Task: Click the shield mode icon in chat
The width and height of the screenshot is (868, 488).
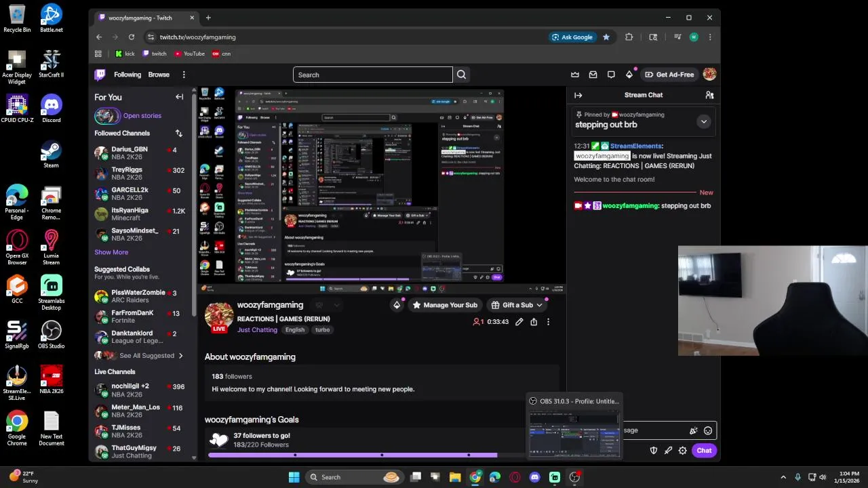Action: 654,450
